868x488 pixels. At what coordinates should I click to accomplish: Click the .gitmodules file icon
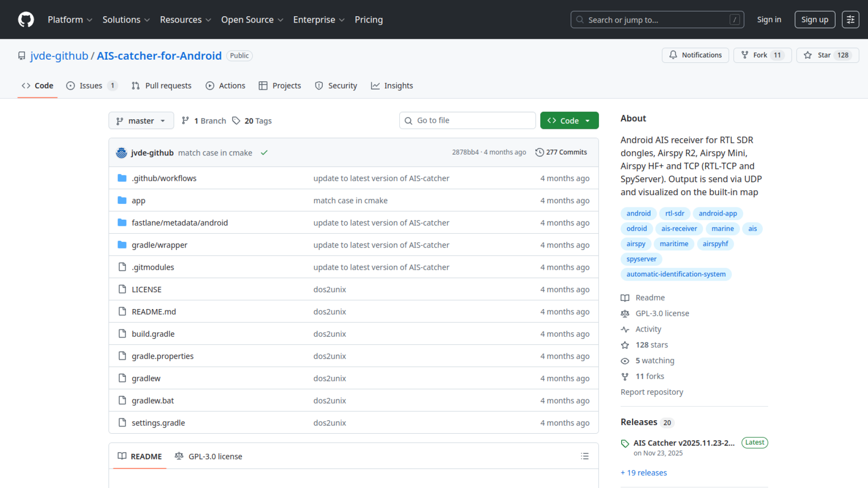point(122,267)
